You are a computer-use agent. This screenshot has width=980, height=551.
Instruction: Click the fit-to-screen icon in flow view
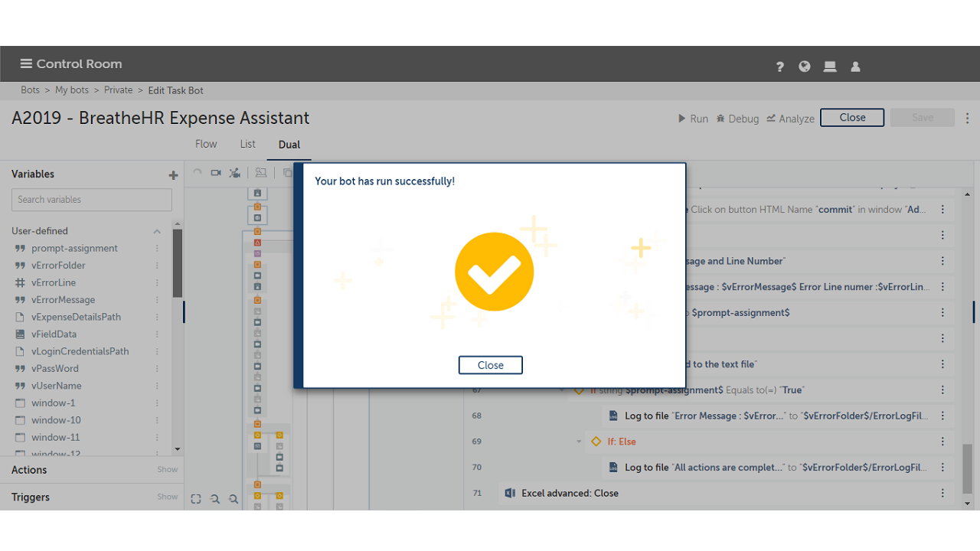pyautogui.click(x=196, y=499)
